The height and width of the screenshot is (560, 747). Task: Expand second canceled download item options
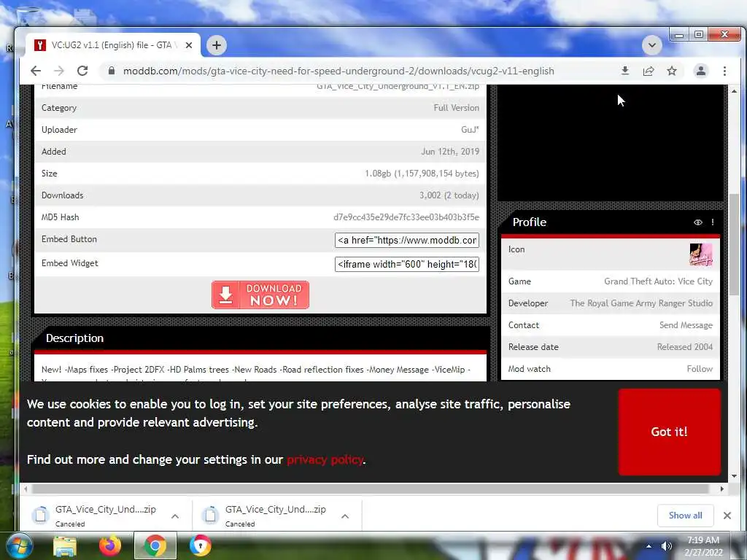pyautogui.click(x=345, y=516)
